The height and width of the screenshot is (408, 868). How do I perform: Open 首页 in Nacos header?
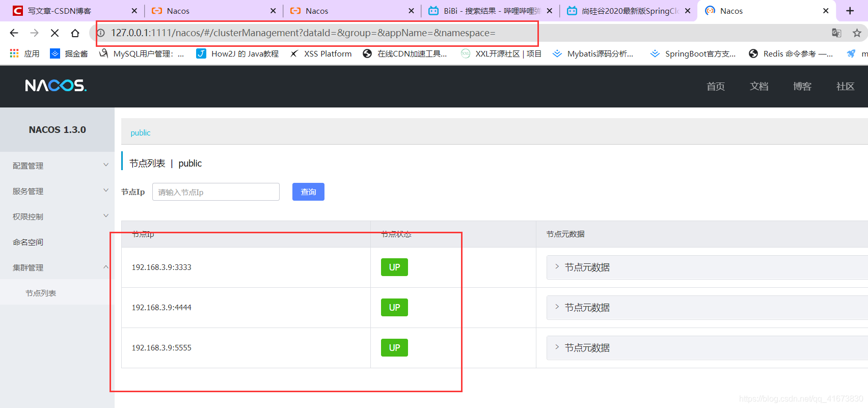pos(716,87)
